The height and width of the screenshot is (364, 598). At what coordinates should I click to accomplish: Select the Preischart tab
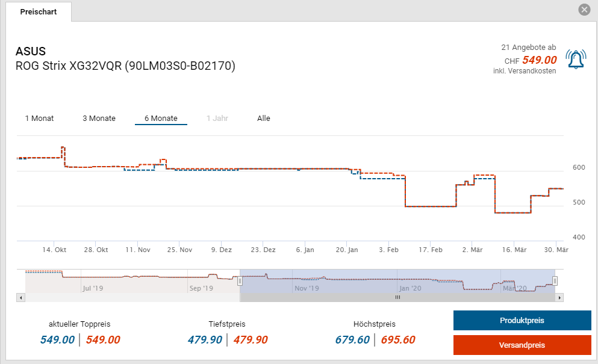39,11
